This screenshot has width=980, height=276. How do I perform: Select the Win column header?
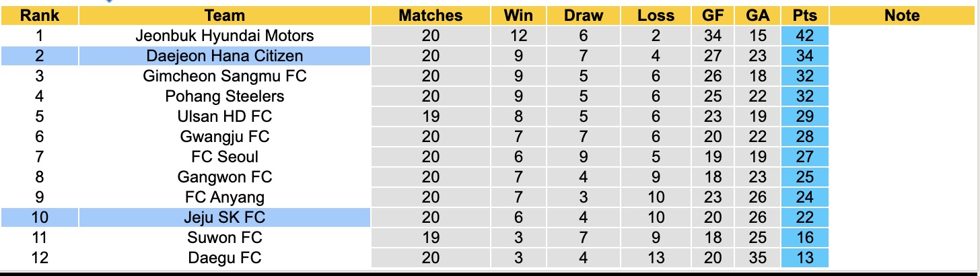[x=518, y=15]
